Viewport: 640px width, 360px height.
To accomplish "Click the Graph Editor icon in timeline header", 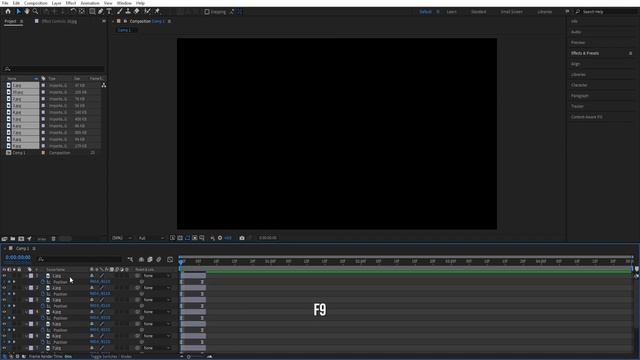I will point(170,260).
